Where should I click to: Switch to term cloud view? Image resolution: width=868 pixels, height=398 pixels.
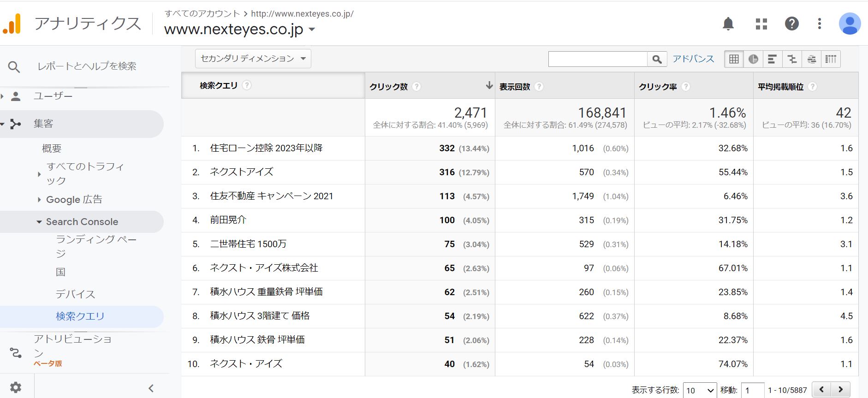tap(811, 59)
